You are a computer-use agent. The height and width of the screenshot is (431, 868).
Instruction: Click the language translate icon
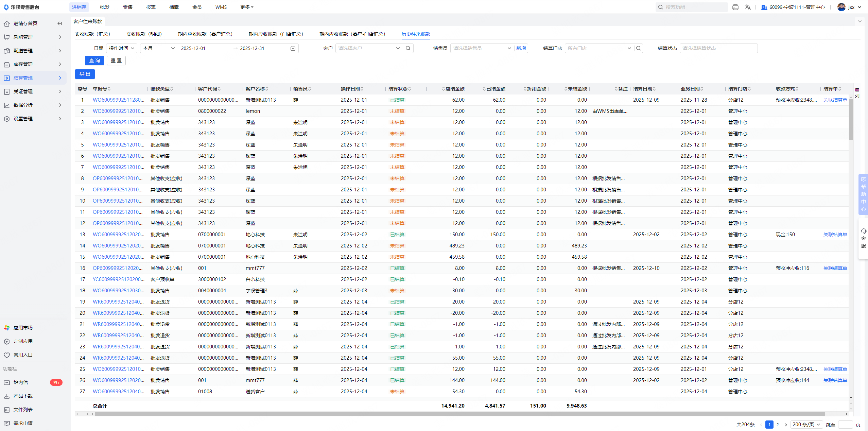(x=748, y=7)
